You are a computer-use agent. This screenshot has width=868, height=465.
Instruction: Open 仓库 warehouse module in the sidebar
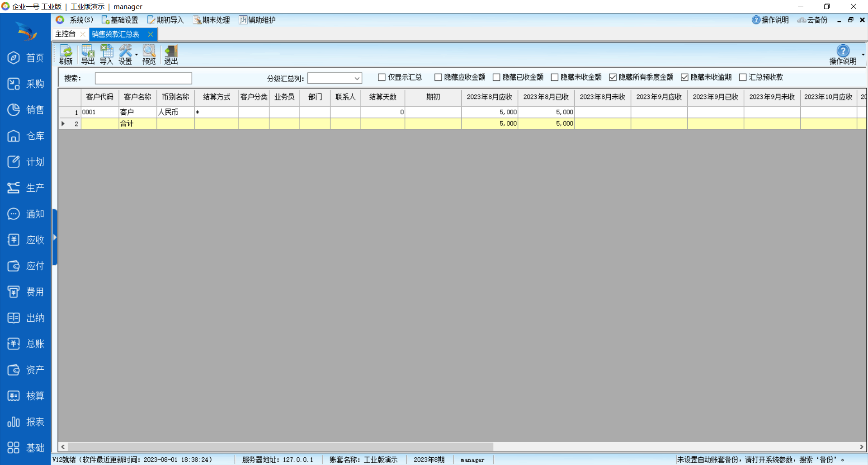point(26,136)
